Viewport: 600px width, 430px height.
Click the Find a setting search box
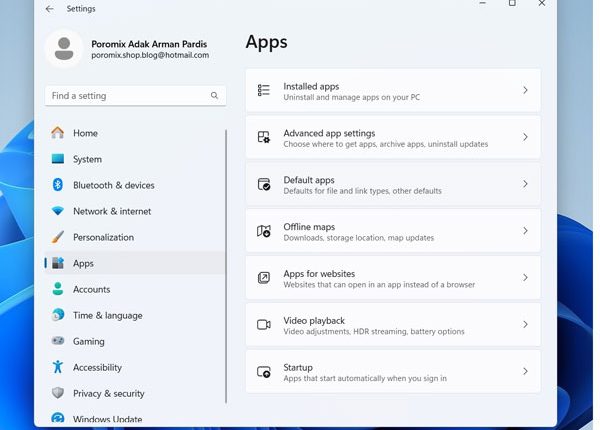click(135, 96)
